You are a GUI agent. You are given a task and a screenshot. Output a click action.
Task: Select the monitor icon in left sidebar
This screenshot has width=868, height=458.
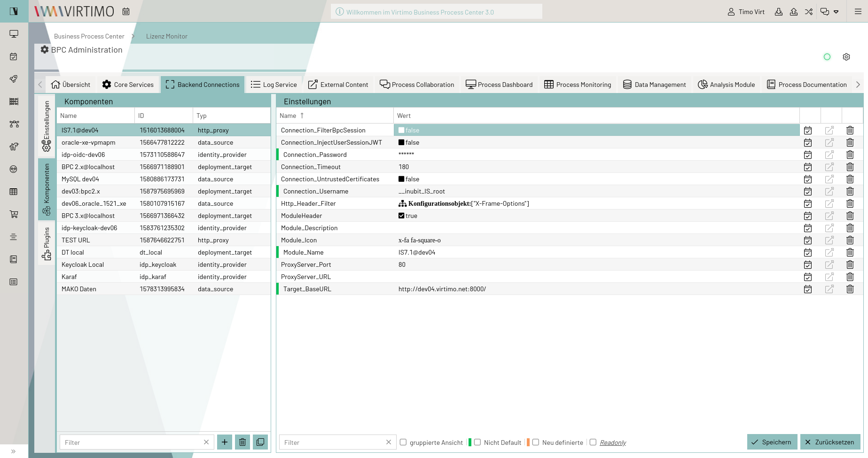click(14, 34)
